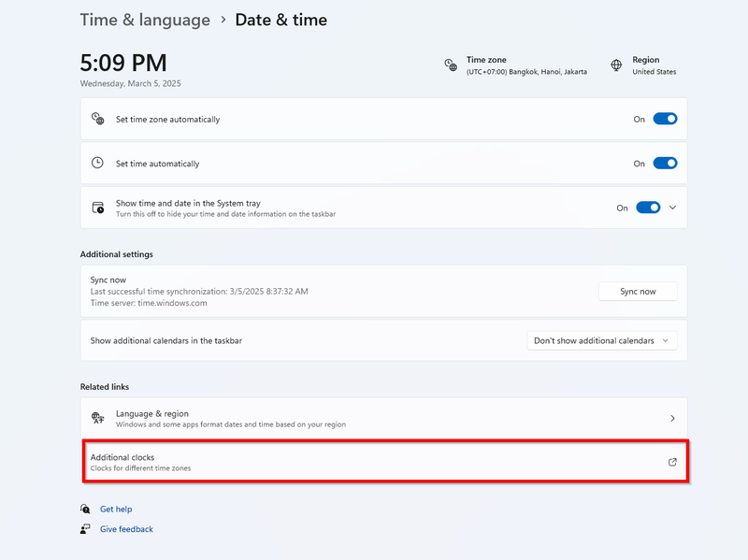Click the Time zone globe-clock icon
Image resolution: width=748 pixels, height=560 pixels.
(451, 65)
